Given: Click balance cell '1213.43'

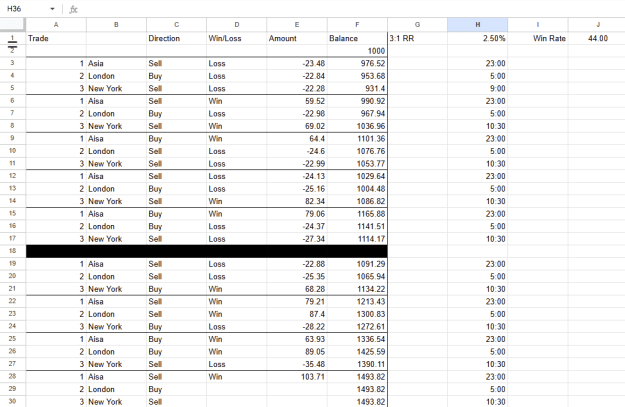Looking at the screenshot, I should click(x=357, y=301).
